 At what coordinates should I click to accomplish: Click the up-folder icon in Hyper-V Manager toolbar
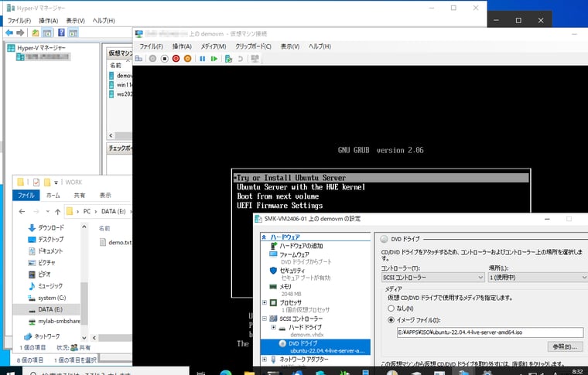click(x=35, y=33)
